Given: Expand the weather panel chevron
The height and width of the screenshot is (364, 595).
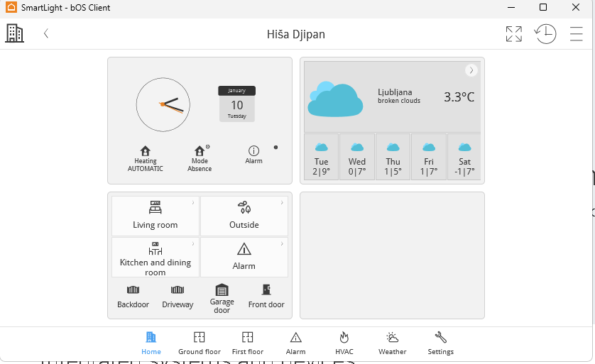Looking at the screenshot, I should coord(471,70).
